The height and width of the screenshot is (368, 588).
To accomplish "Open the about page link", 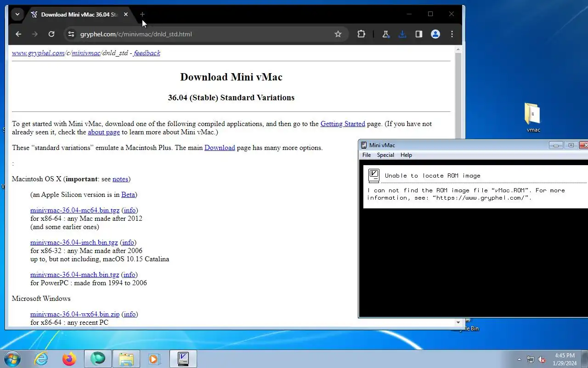I will click(104, 132).
